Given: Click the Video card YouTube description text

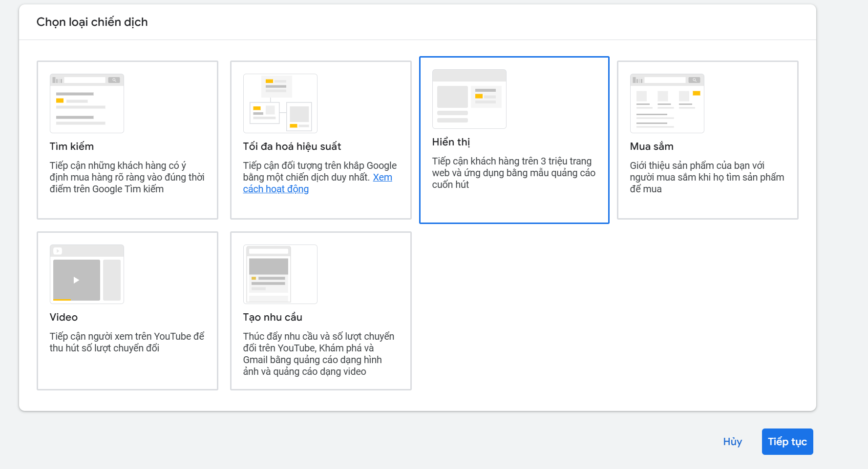Looking at the screenshot, I should 127,342.
